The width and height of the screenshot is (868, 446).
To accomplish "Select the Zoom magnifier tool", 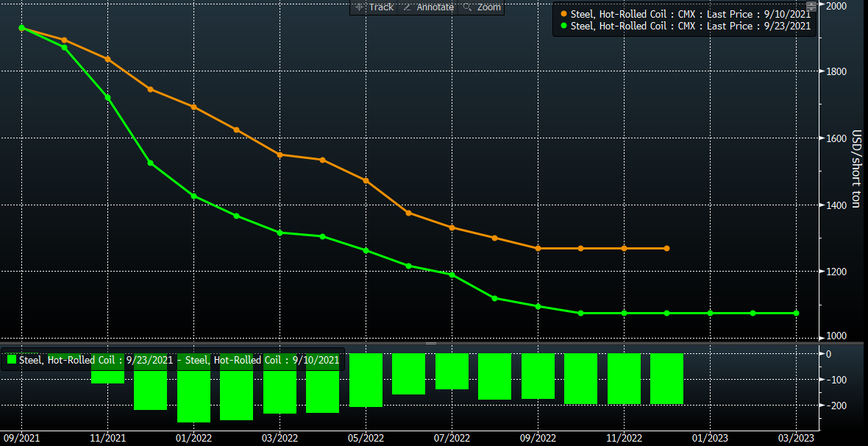I will (x=468, y=7).
